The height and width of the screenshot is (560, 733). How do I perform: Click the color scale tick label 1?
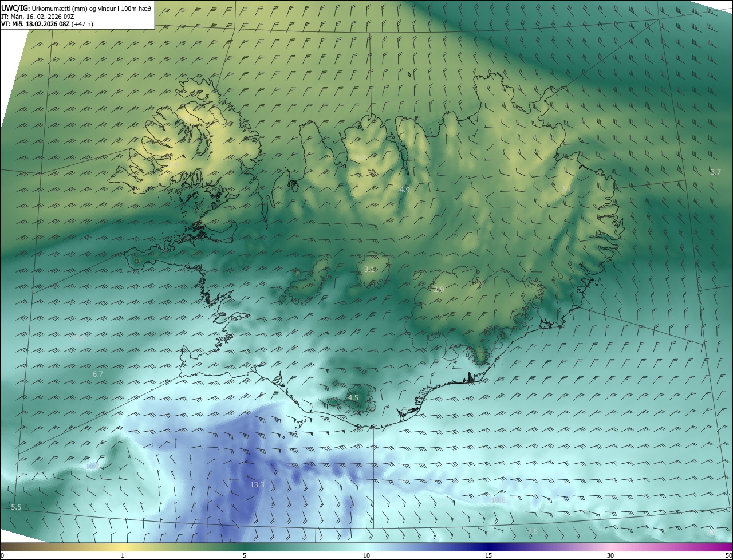[x=123, y=555]
